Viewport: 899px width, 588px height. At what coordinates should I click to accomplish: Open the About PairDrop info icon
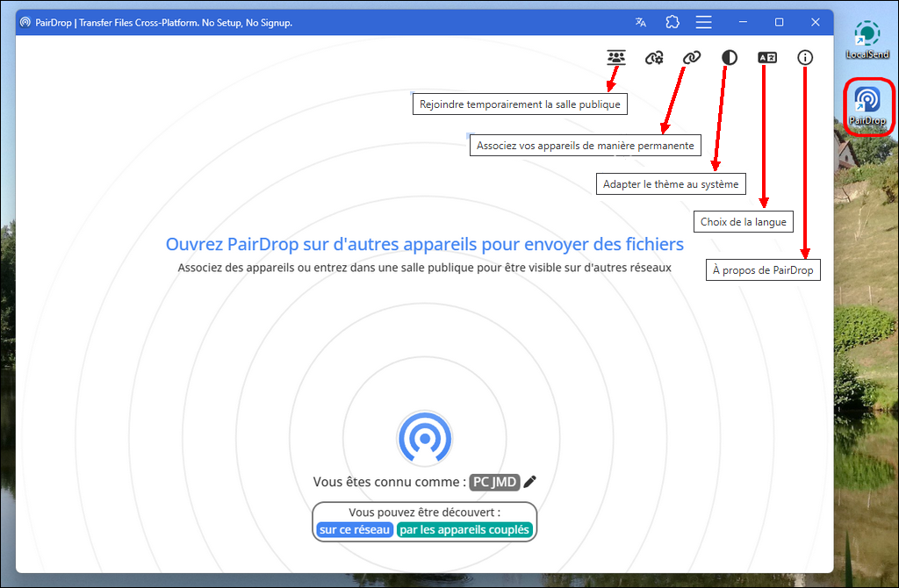(805, 58)
